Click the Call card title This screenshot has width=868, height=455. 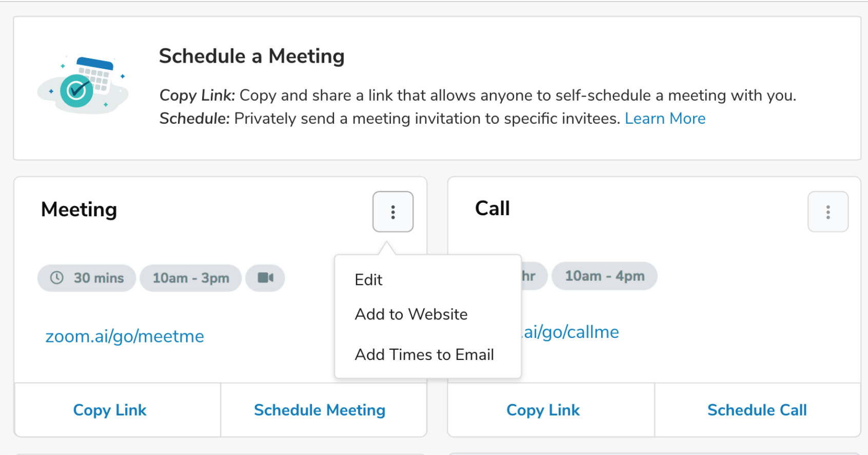coord(492,208)
